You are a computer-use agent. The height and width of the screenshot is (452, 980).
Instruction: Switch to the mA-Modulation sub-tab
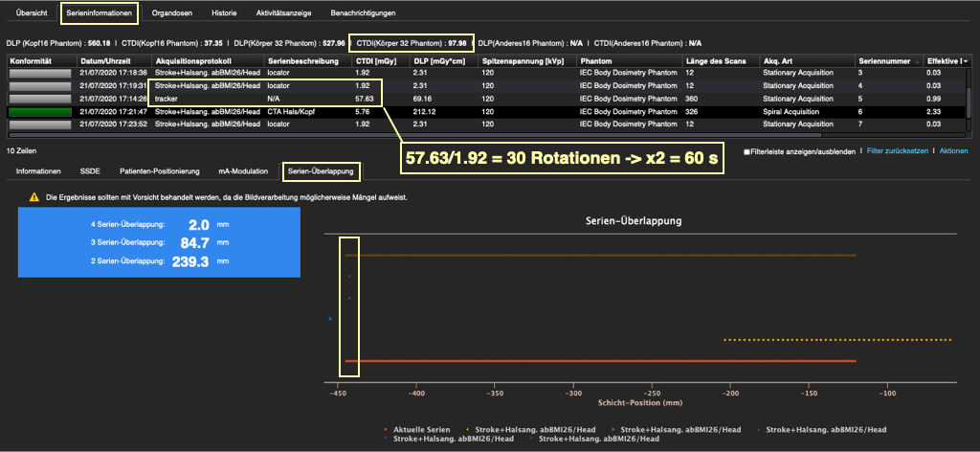243,170
